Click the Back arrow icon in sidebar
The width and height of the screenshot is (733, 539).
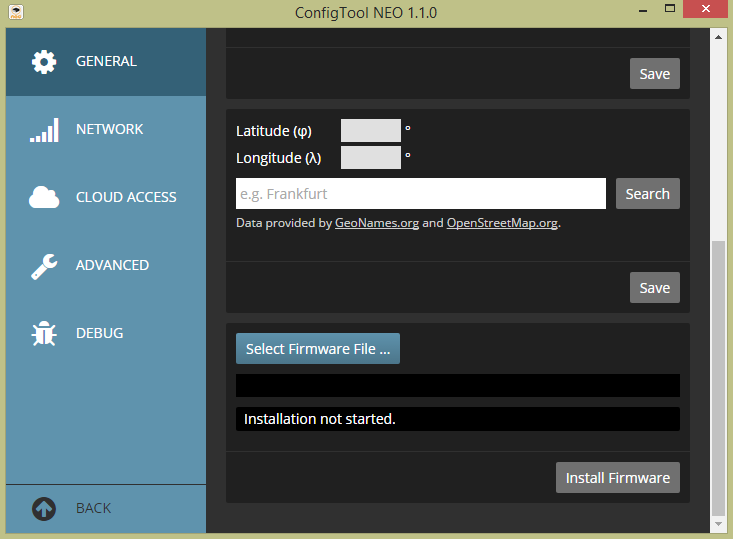(x=44, y=508)
